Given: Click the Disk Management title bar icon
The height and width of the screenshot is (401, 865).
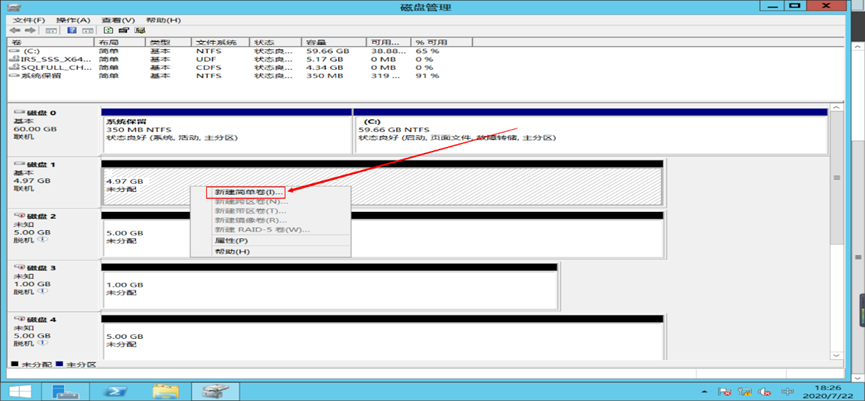Looking at the screenshot, I should (16, 7).
